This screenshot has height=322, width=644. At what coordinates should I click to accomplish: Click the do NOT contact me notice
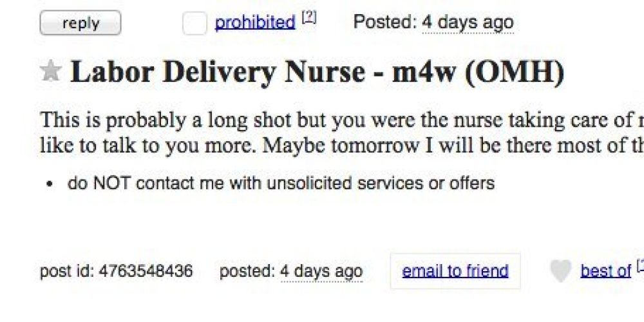click(x=281, y=183)
